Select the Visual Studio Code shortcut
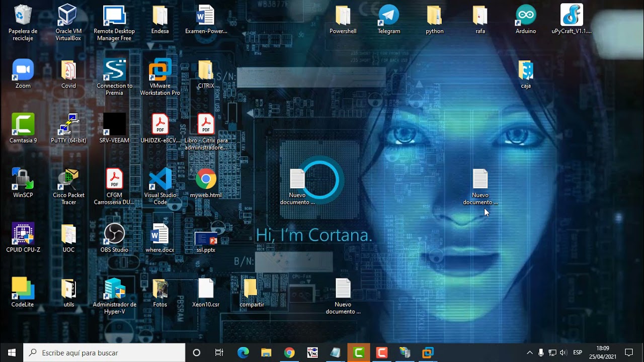 click(x=160, y=187)
